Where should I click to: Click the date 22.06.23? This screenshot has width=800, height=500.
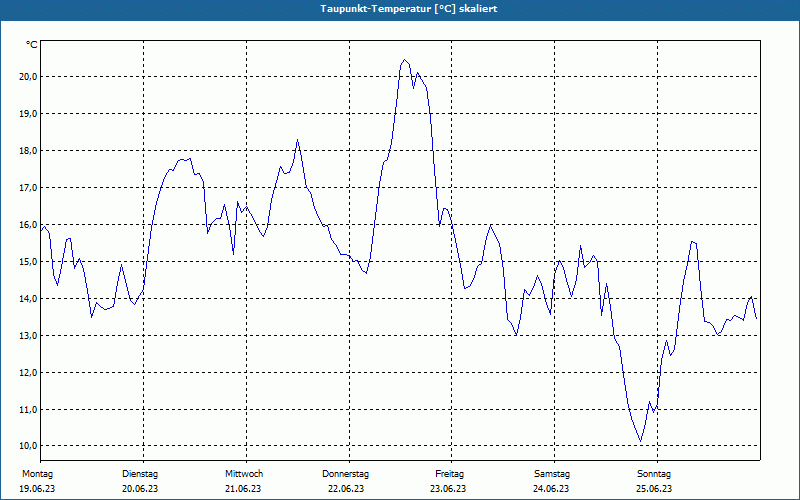(345, 489)
